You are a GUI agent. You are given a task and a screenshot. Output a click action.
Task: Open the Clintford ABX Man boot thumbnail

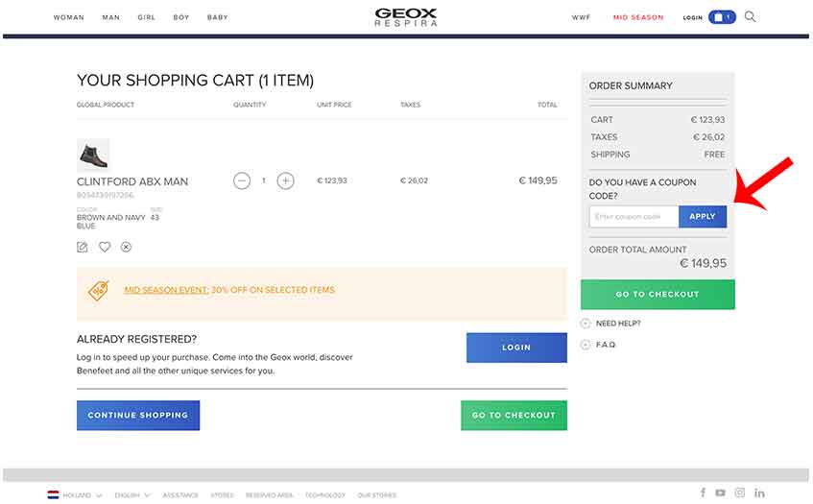pyautogui.click(x=93, y=155)
